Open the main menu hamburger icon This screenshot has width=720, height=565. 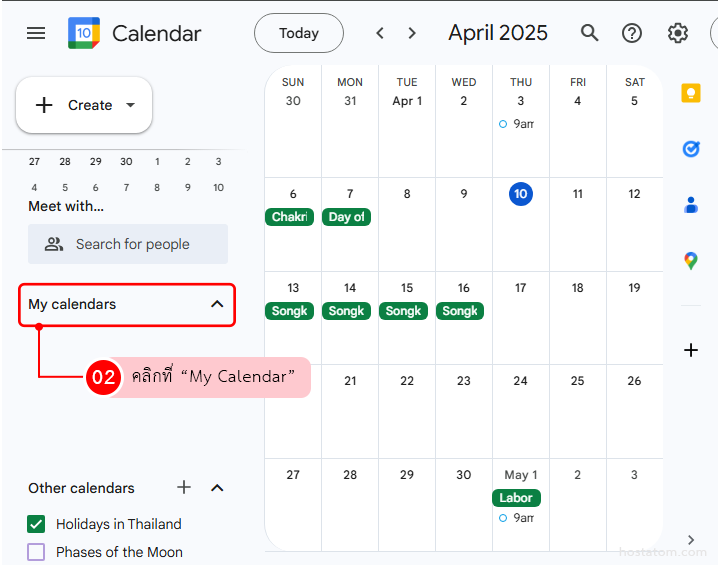point(36,33)
